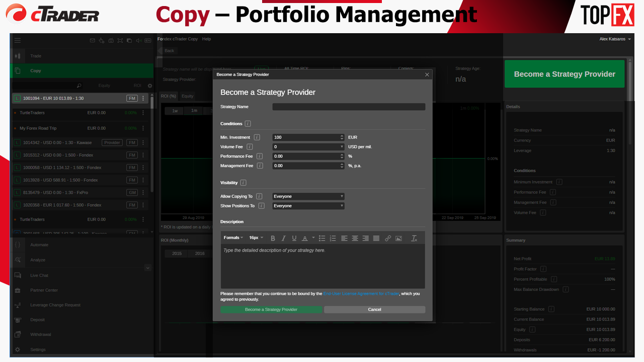Open the Allow Copying To dropdown
644x362 pixels.
pos(308,197)
